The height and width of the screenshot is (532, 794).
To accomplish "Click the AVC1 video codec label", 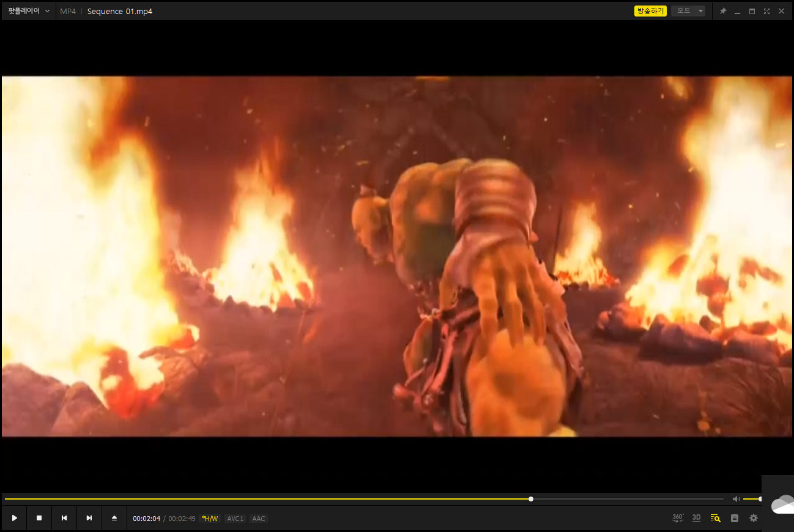I will (x=235, y=519).
